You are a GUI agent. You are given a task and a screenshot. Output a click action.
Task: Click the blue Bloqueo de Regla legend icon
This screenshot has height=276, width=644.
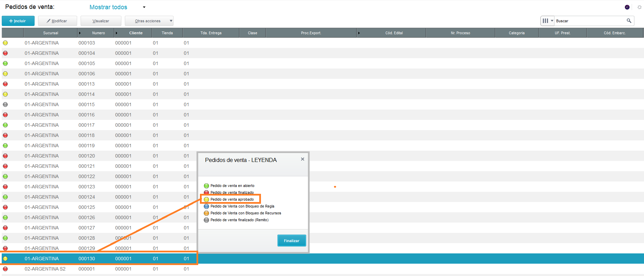click(x=206, y=206)
